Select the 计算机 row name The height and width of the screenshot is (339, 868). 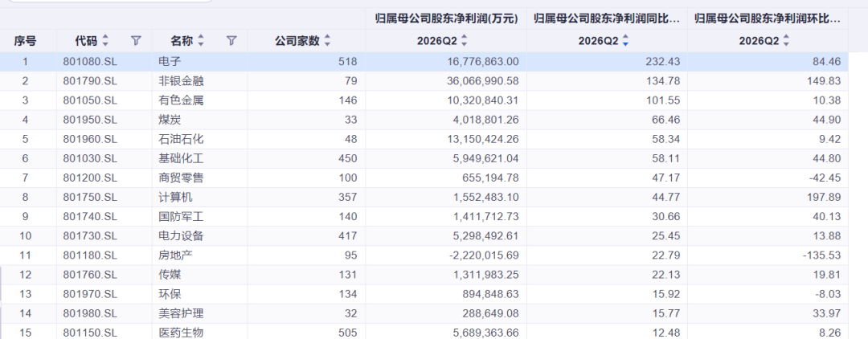(x=175, y=198)
